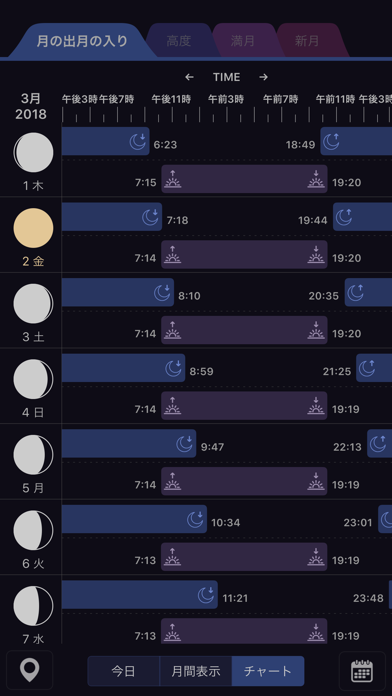Tap the sunrise icon on March 3 row

point(173,330)
